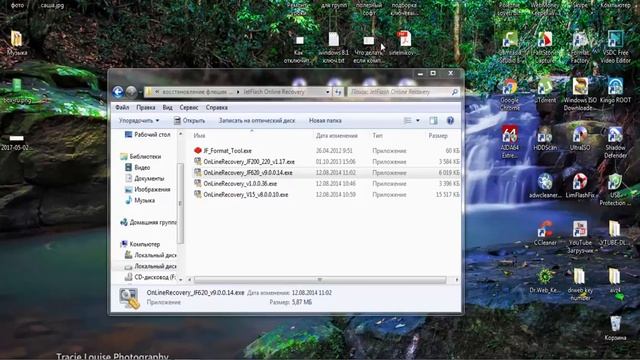Open AIDA64 Extreme desktop shortcut
The height and width of the screenshot is (360, 640).
[509, 142]
